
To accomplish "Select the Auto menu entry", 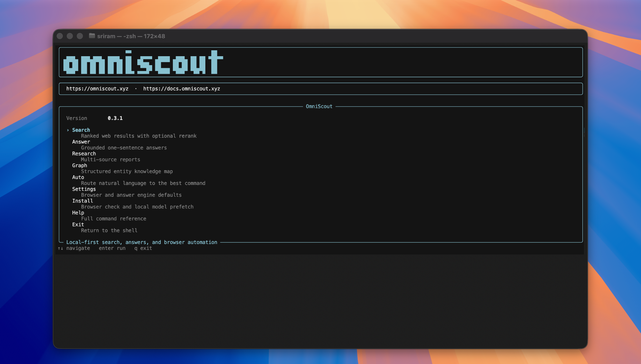I will [78, 177].
